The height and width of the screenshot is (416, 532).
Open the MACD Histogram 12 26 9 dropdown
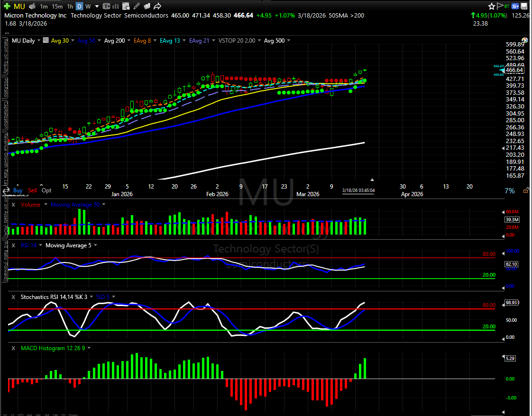89,348
